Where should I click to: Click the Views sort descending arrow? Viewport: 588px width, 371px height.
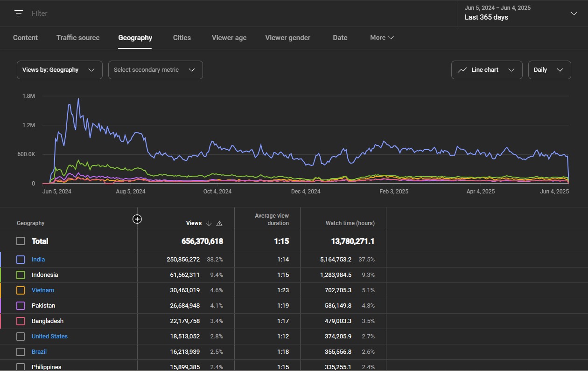[x=209, y=223]
